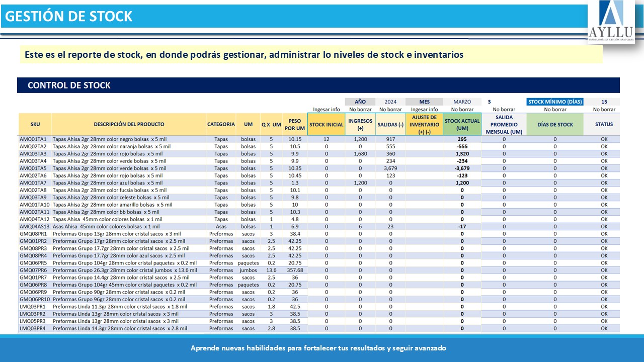
Task: Click the INGRESOS (+) column header
Action: click(x=360, y=125)
